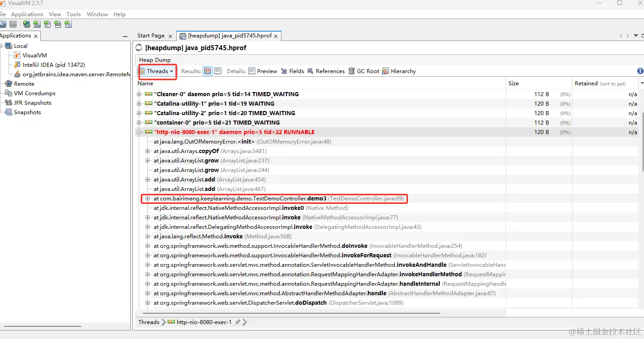Close the Start Page tab

pos(170,36)
